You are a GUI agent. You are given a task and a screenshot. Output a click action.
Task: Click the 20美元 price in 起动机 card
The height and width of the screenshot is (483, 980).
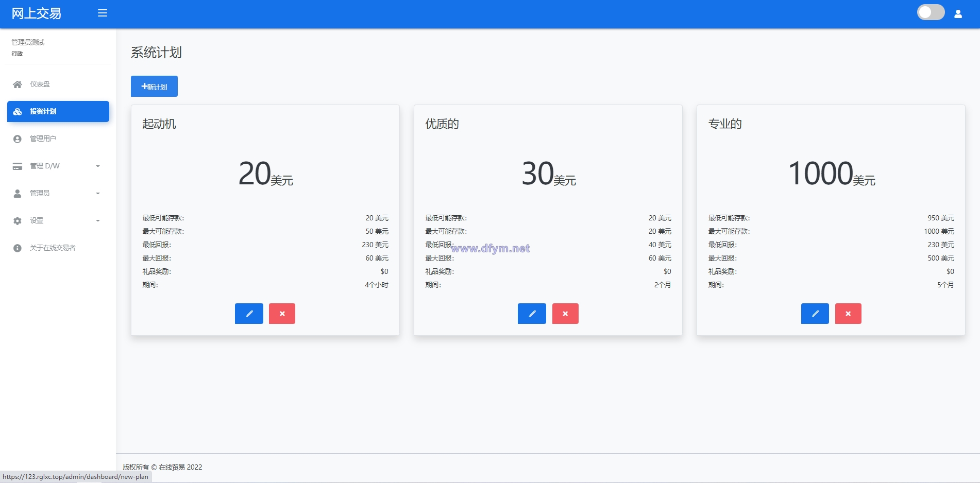265,174
